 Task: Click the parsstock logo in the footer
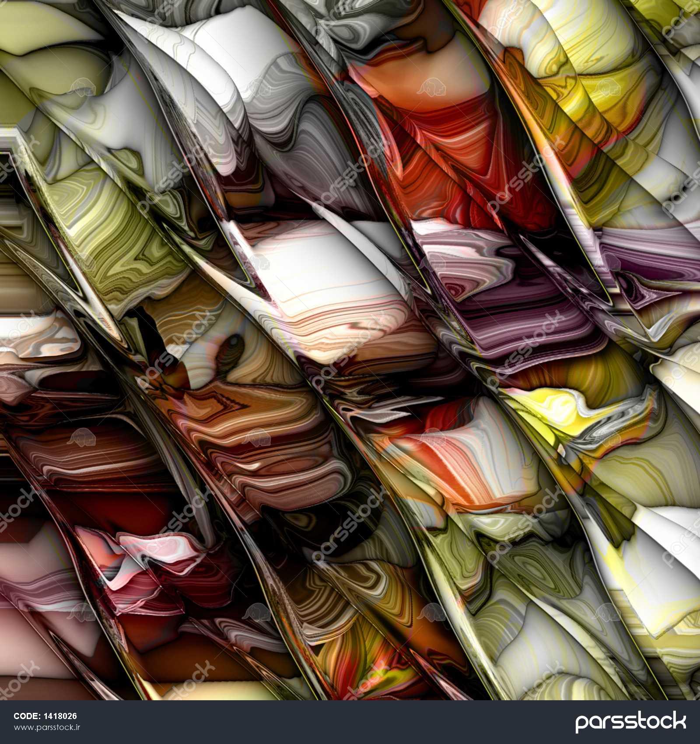(x=630, y=721)
